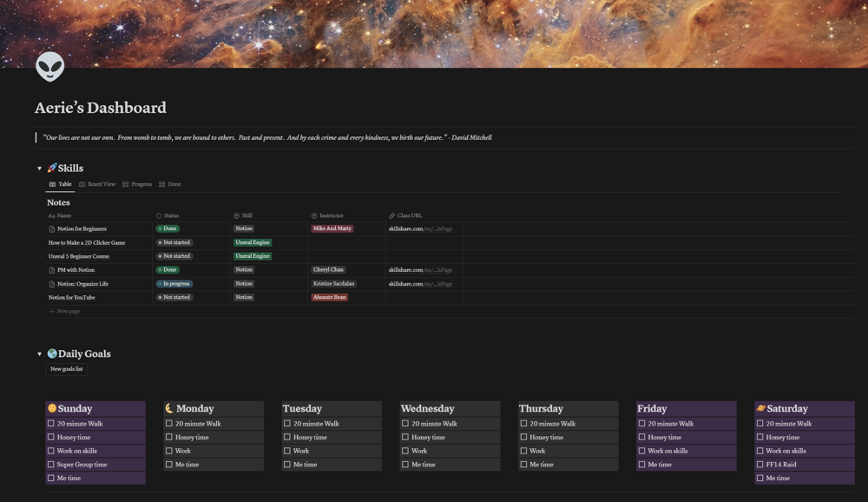Check Sunday Super Group time
This screenshot has width=868, height=502.
51,465
